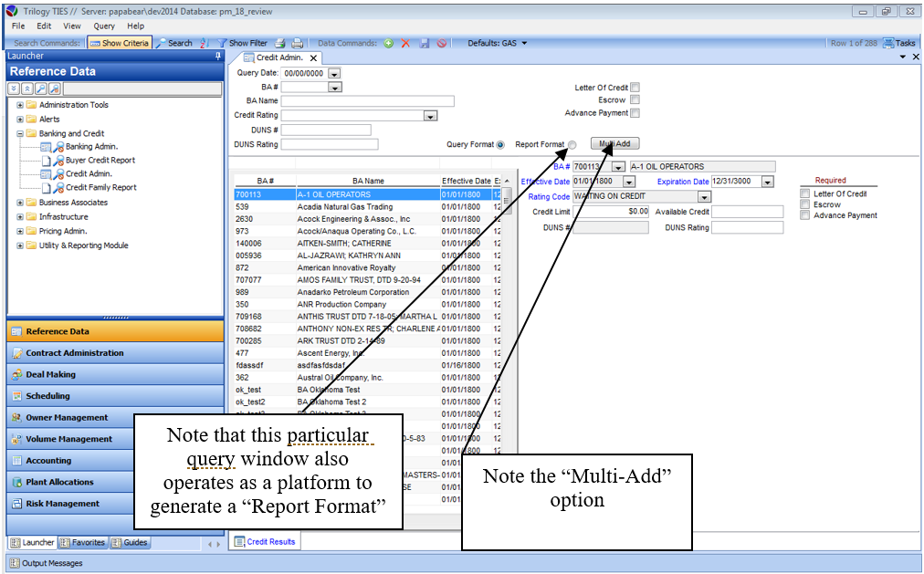Click the green add record icon
924x574 pixels.
click(x=389, y=43)
